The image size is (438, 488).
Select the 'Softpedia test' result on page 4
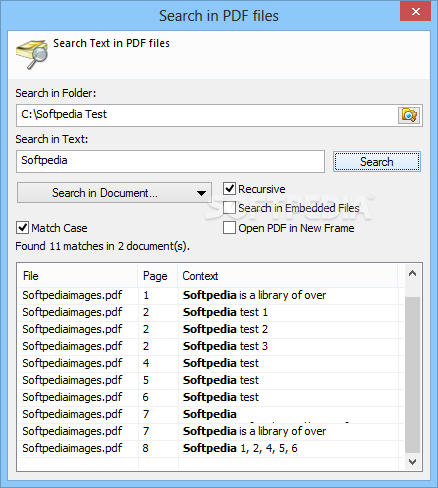[x=211, y=363]
